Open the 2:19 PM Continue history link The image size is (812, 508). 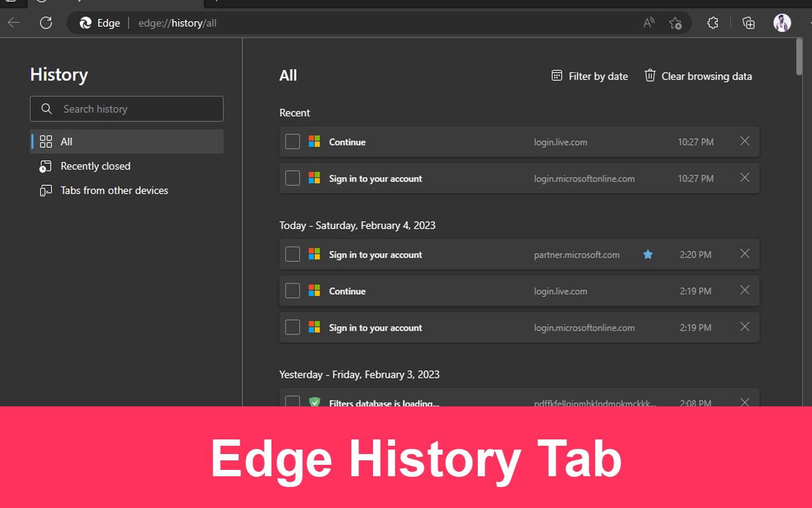[x=347, y=291]
